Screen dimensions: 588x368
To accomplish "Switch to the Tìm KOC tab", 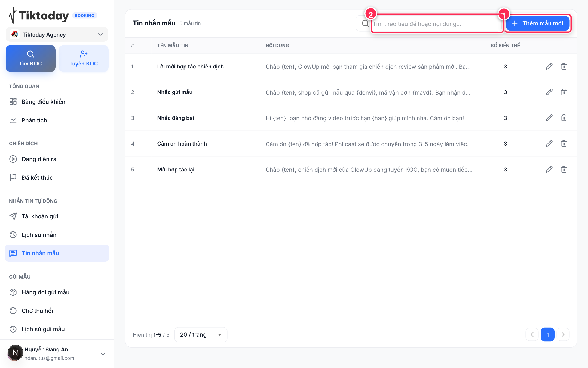I will pos(30,58).
